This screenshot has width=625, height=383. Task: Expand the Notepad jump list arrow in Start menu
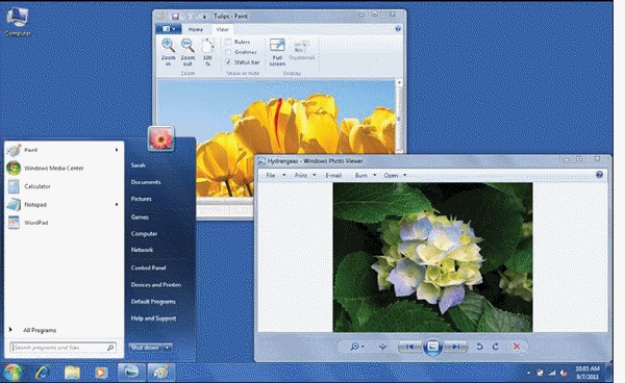[x=117, y=204]
